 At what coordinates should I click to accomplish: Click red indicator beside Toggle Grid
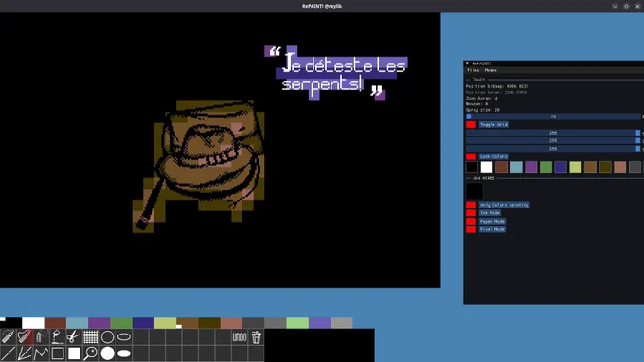[471, 124]
